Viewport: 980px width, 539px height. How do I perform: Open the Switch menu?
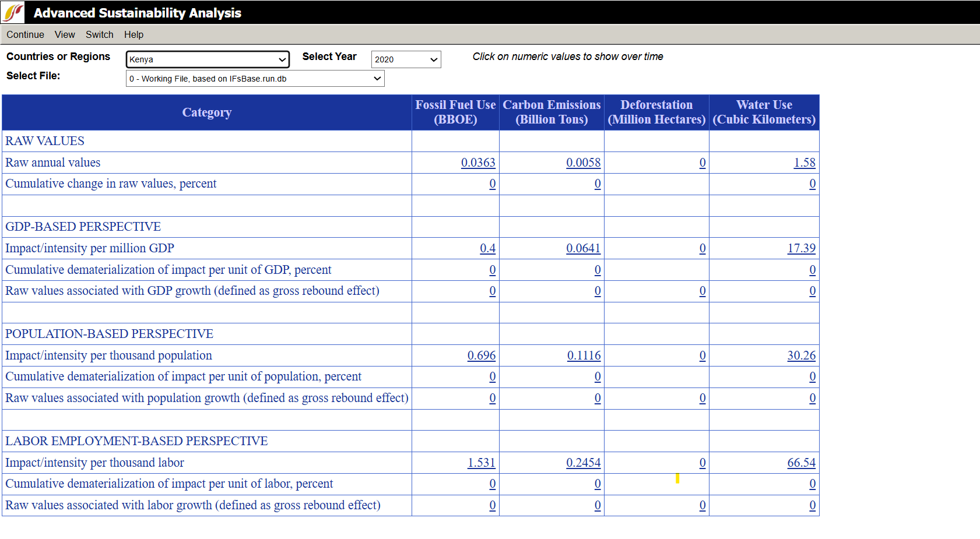[x=99, y=34]
